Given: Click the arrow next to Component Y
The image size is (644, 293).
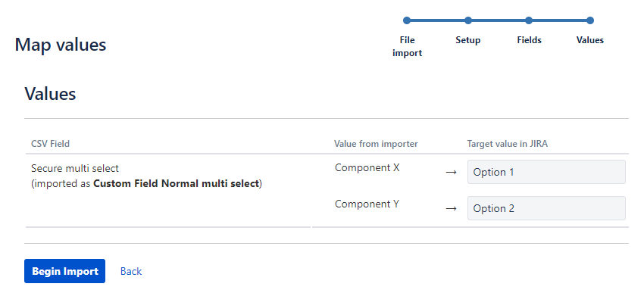Looking at the screenshot, I should [x=451, y=208].
